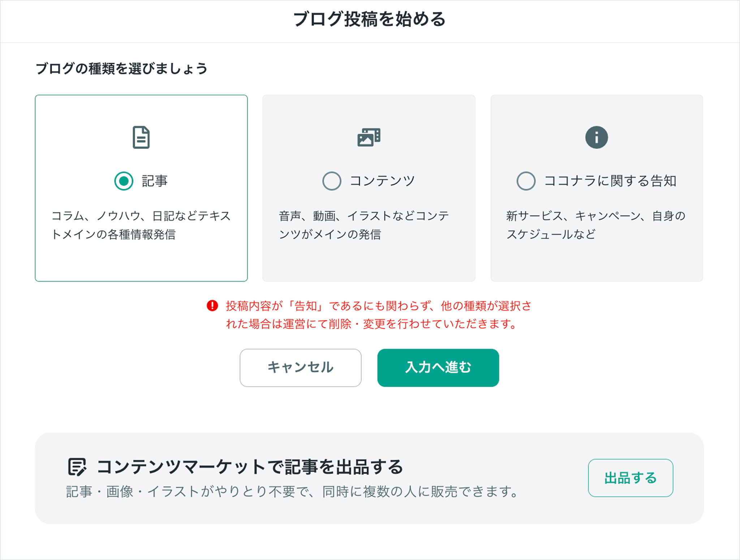740x560 pixels.
Task: Click the 告知 card description about キャンペーン
Action: tap(596, 225)
